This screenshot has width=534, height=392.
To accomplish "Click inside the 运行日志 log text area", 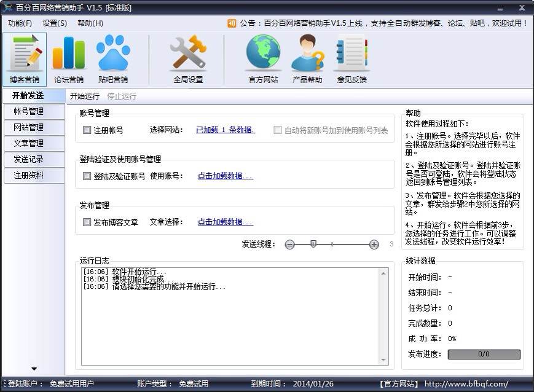I will coord(230,316).
